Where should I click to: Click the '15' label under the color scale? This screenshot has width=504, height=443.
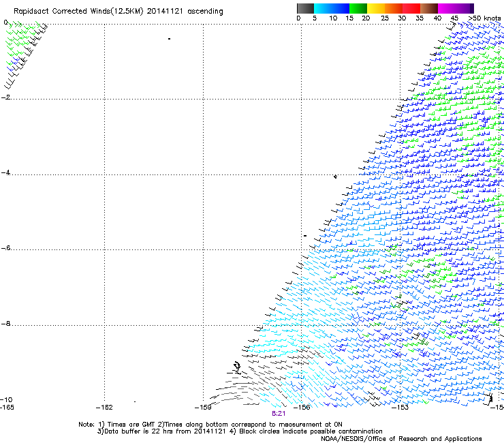349,18
